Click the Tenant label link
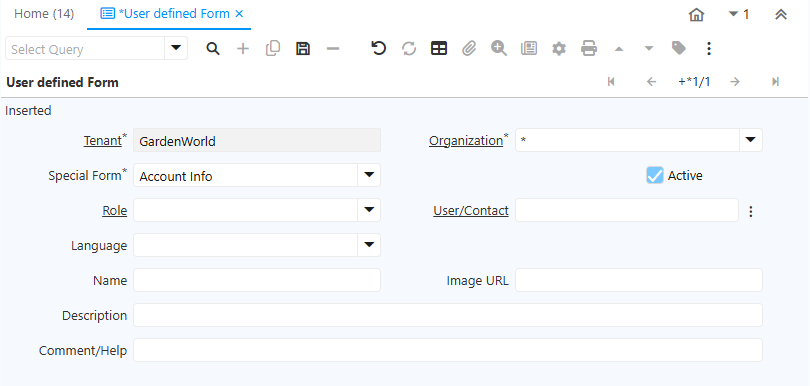810x386 pixels. pos(102,141)
